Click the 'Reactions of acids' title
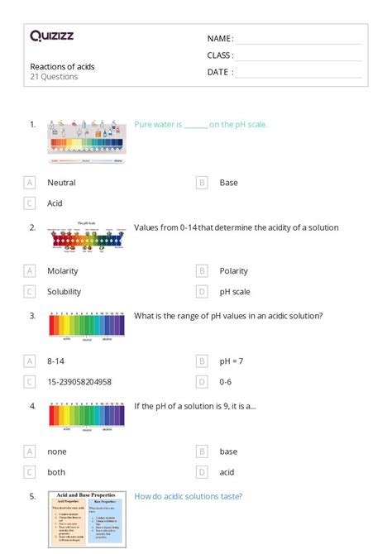392x554 pixels. pyautogui.click(x=62, y=67)
